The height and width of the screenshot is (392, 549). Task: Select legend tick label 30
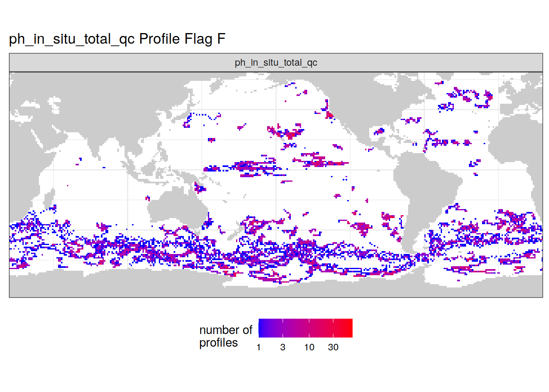(333, 347)
